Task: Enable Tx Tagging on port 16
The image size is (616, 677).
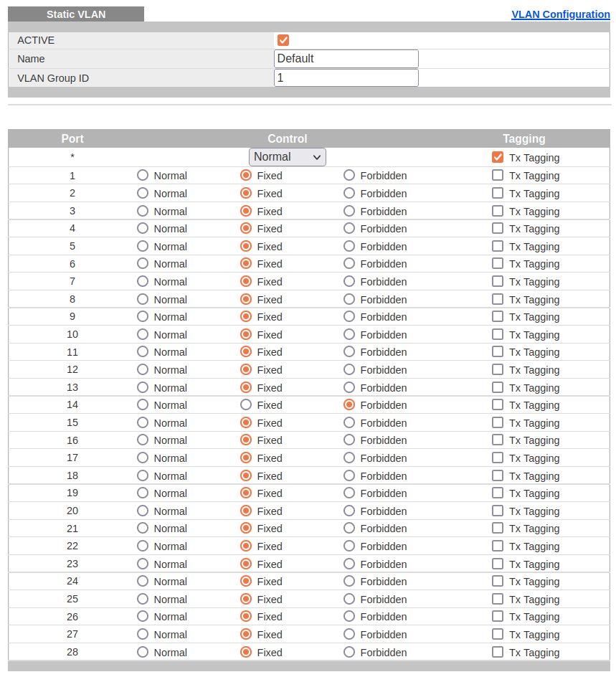Action: click(x=497, y=440)
